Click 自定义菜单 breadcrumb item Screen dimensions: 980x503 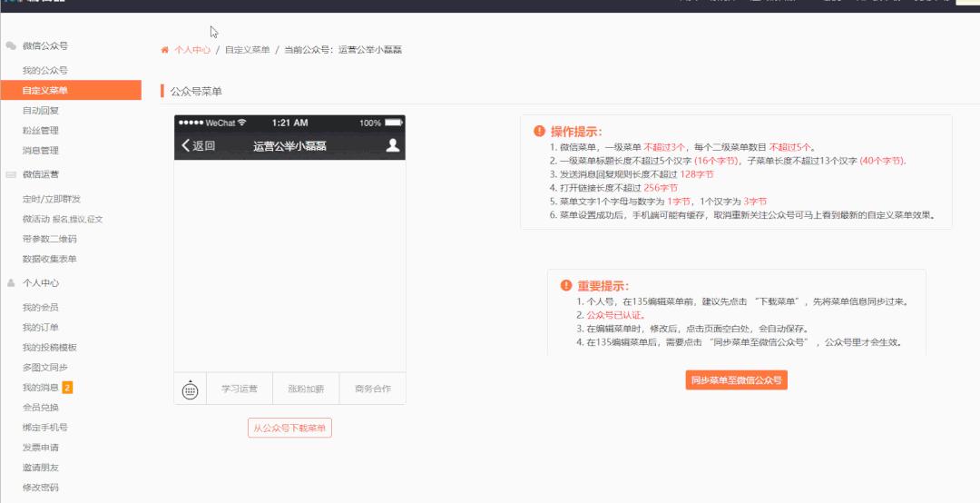click(x=248, y=50)
